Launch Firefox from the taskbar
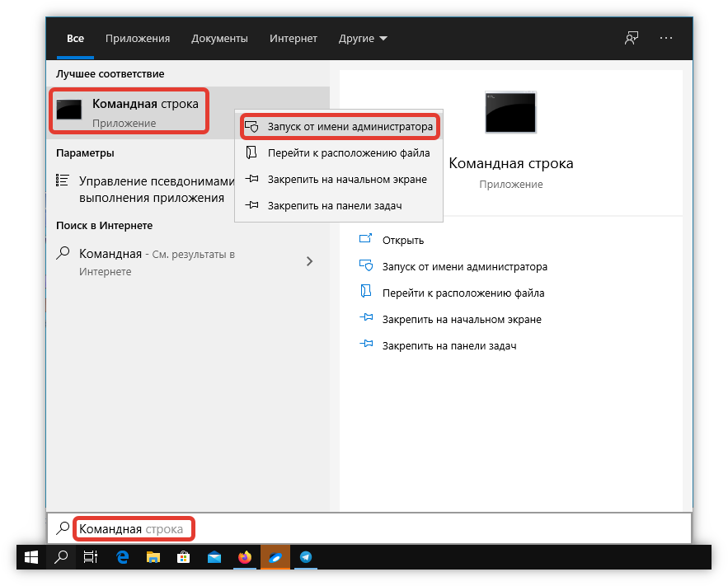Viewport: 728px width, 586px height. [x=245, y=557]
